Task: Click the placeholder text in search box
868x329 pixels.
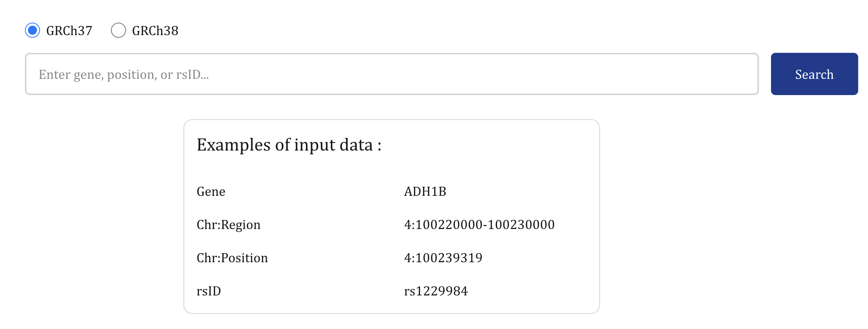Action: tap(124, 75)
